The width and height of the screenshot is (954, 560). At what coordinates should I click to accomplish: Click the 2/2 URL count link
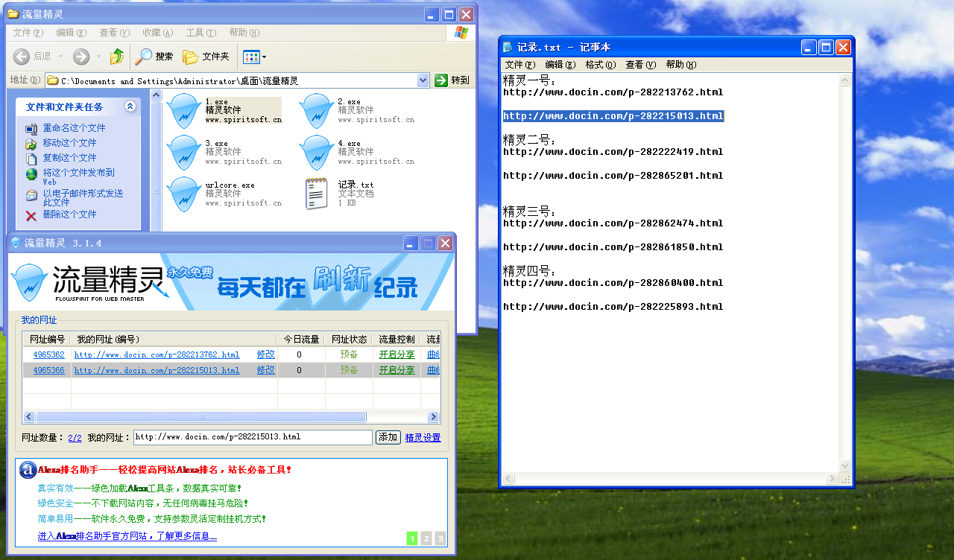pyautogui.click(x=75, y=438)
